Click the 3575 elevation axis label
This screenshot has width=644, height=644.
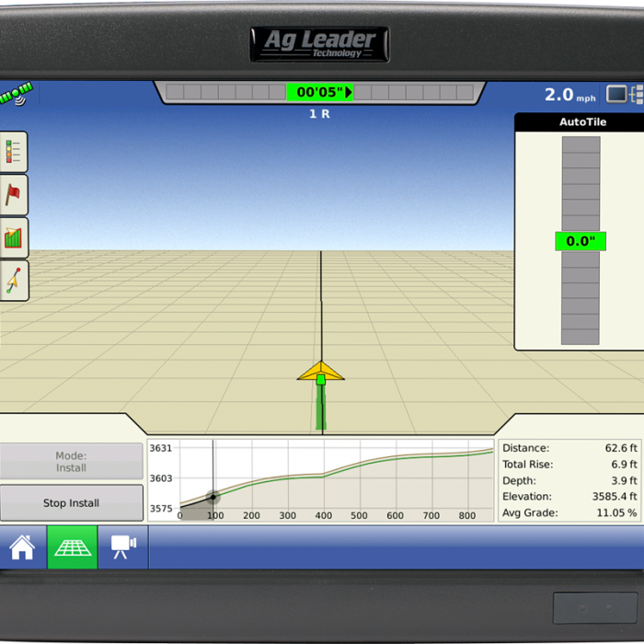(x=161, y=509)
